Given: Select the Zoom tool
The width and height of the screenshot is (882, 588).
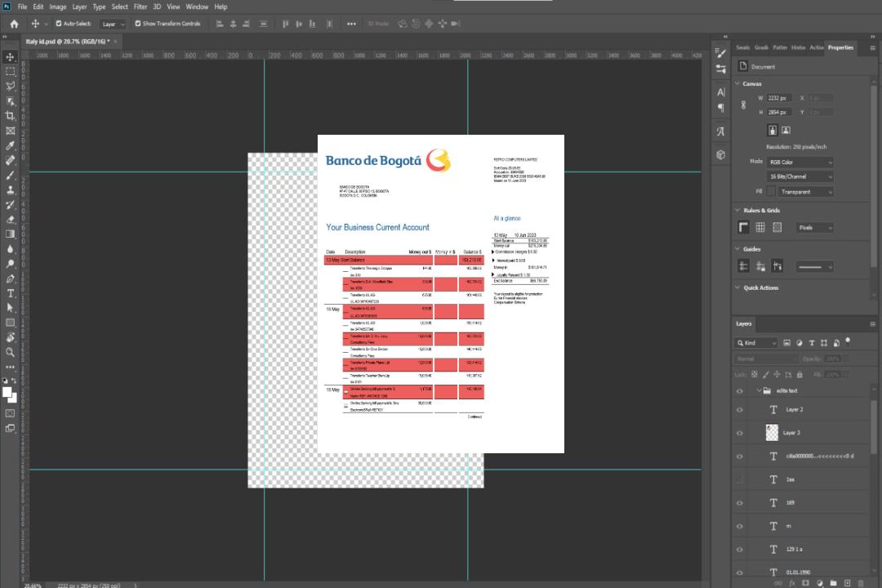Looking at the screenshot, I should [x=10, y=352].
